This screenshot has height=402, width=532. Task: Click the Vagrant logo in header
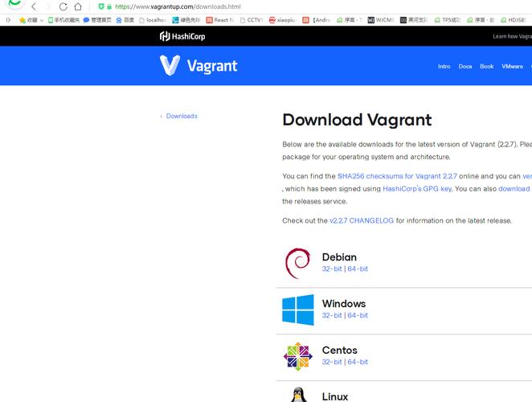198,66
